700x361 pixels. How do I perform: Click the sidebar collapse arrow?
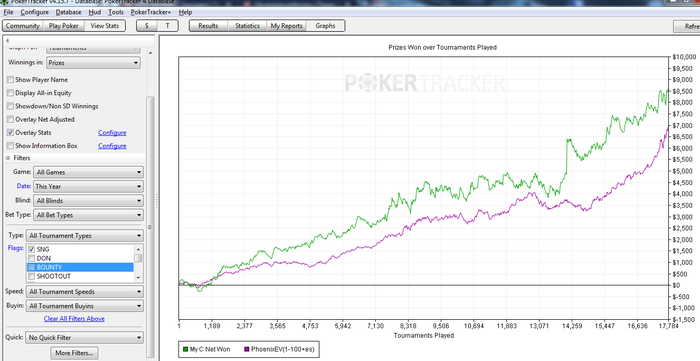coord(7,41)
